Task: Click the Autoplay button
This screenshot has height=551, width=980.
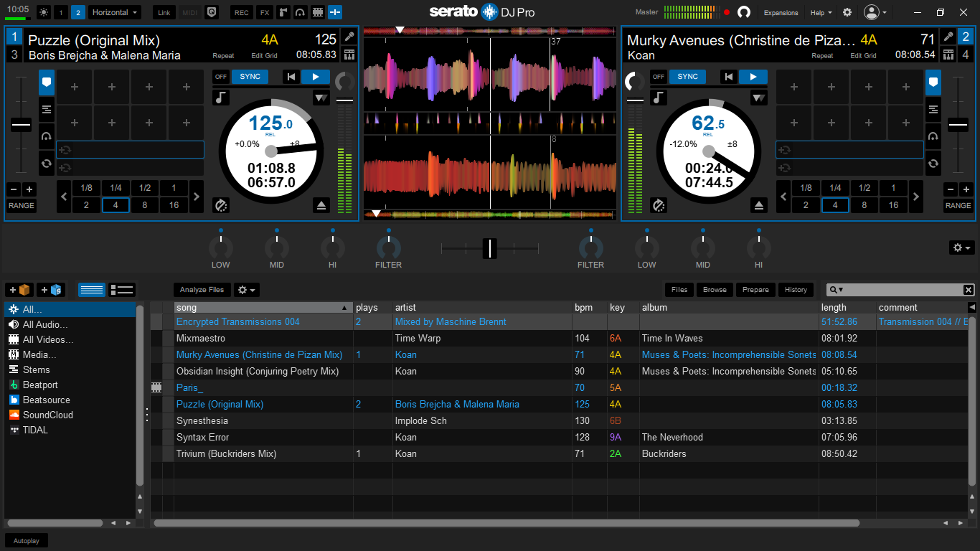Action: click(x=27, y=540)
